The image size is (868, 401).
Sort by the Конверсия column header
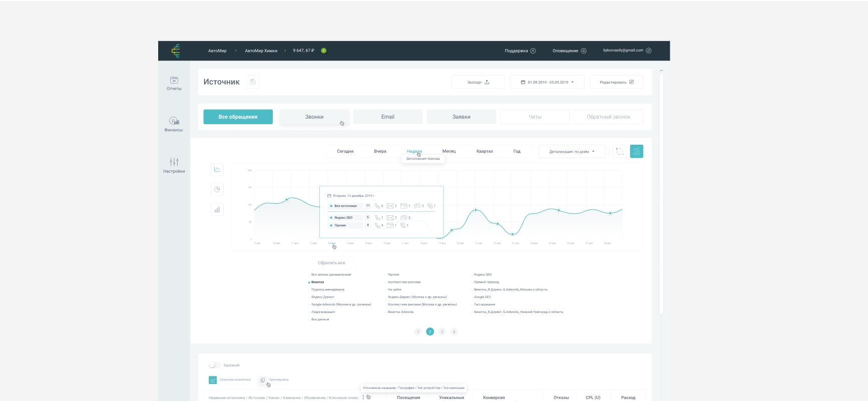point(494,397)
